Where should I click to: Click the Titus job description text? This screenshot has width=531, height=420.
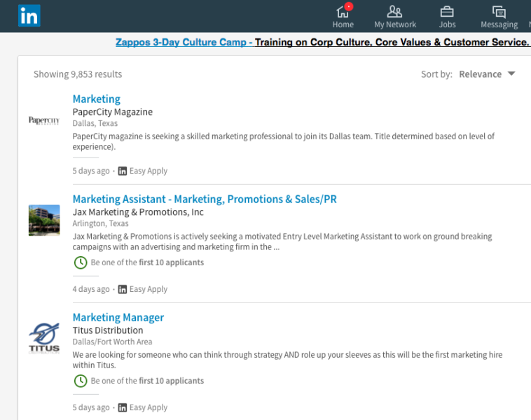pyautogui.click(x=287, y=360)
